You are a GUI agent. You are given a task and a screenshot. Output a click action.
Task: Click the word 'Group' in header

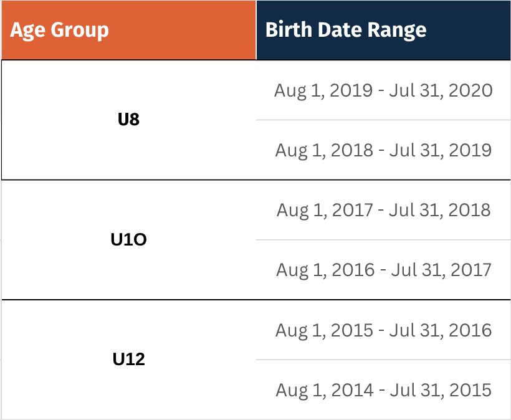click(x=80, y=31)
